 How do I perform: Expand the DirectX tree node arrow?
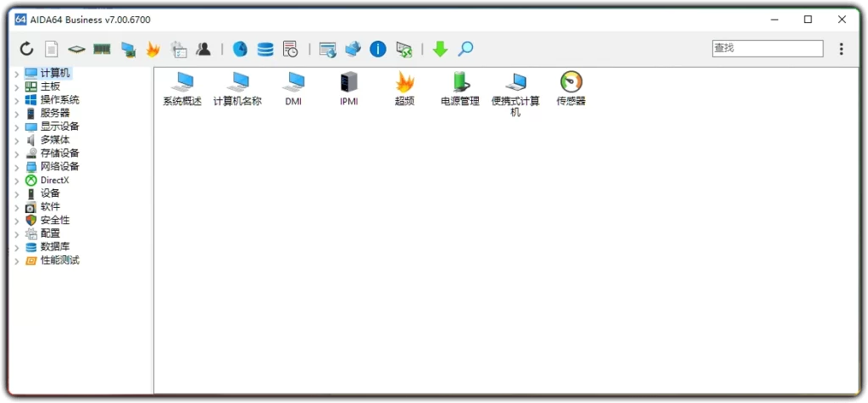click(17, 181)
